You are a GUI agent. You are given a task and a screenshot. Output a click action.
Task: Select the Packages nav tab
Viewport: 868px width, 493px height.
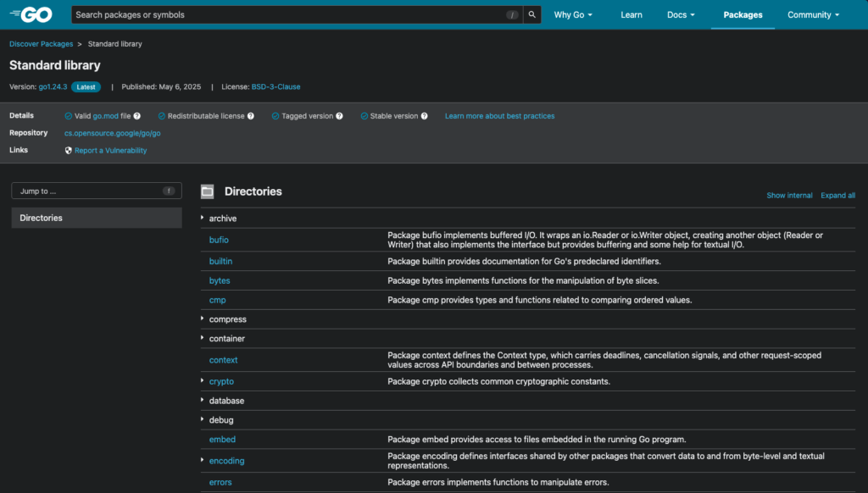pyautogui.click(x=743, y=15)
